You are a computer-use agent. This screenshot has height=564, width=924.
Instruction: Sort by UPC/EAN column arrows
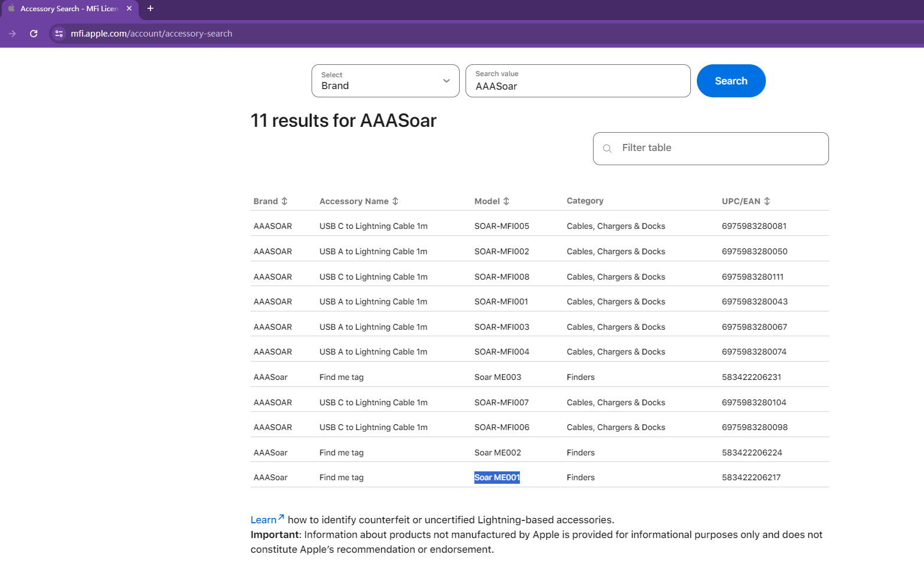[767, 201]
